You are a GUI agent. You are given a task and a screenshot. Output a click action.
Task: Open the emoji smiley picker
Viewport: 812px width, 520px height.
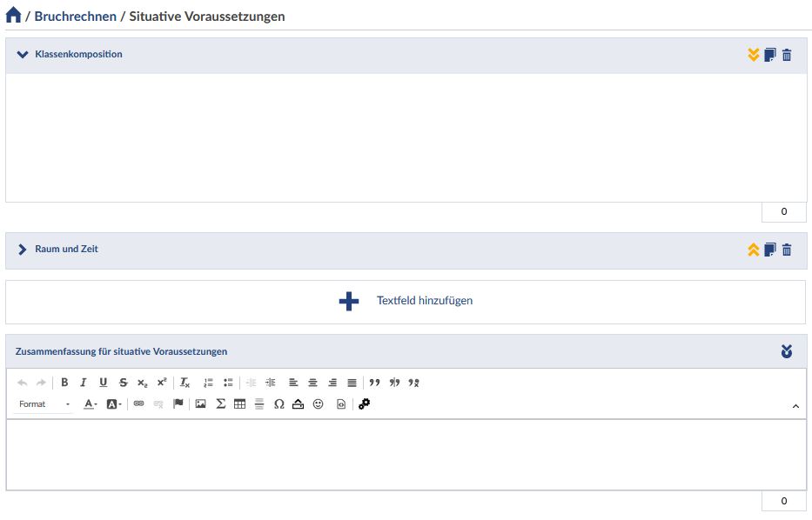tap(318, 403)
